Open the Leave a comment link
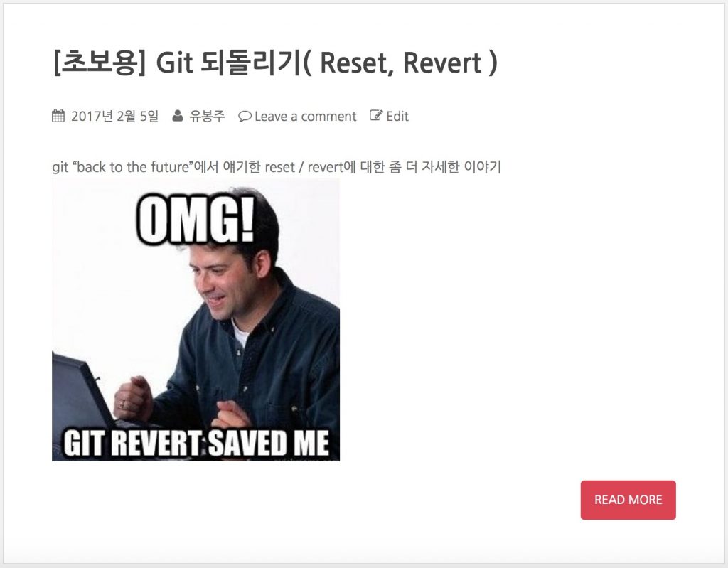The width and height of the screenshot is (728, 568). 305,116
